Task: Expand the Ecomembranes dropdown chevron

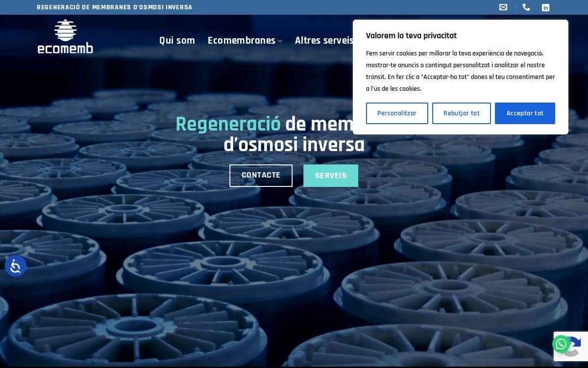Action: 280,41
